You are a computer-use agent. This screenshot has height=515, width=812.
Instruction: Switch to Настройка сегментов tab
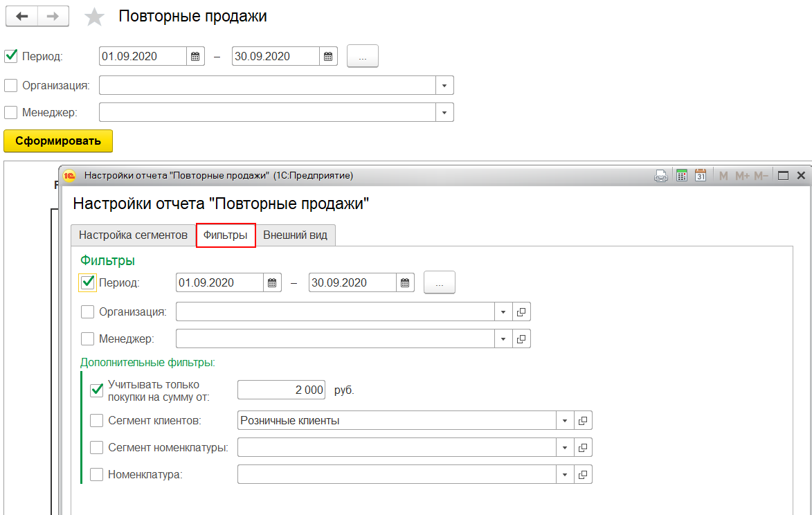pyautogui.click(x=133, y=235)
